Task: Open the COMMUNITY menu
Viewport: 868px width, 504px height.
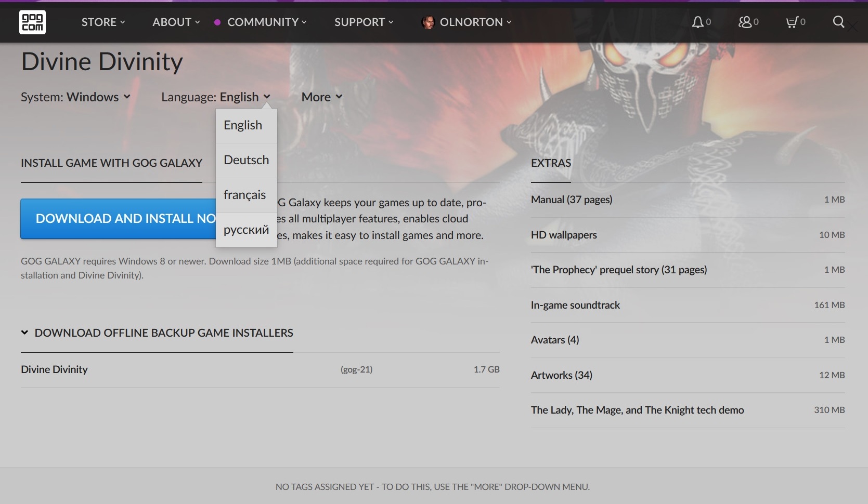Action: pyautogui.click(x=267, y=22)
